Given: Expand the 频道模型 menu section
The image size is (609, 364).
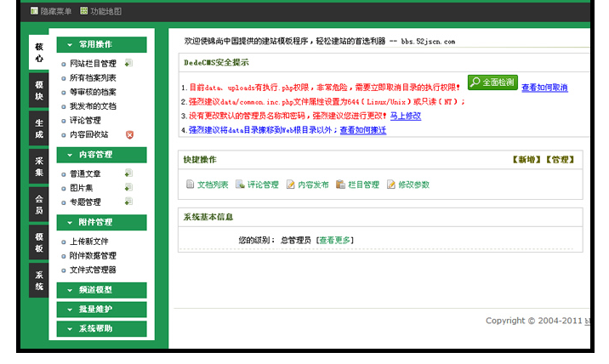Looking at the screenshot, I should point(101,290).
